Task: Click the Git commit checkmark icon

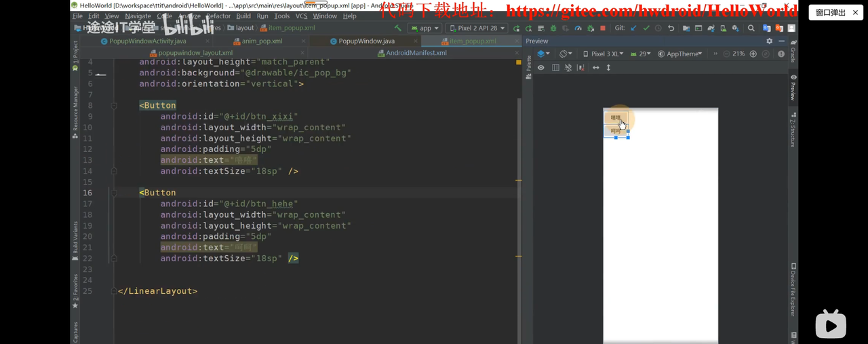Action: [646, 28]
